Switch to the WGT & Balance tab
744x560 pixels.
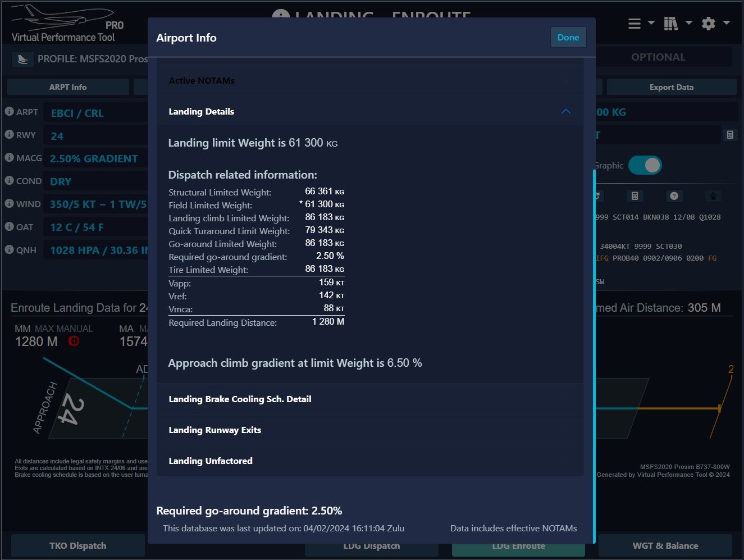coord(665,545)
